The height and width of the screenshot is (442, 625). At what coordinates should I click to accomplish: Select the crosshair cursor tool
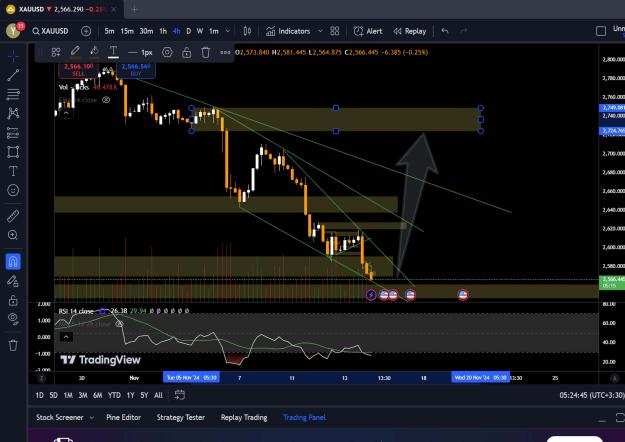click(13, 56)
